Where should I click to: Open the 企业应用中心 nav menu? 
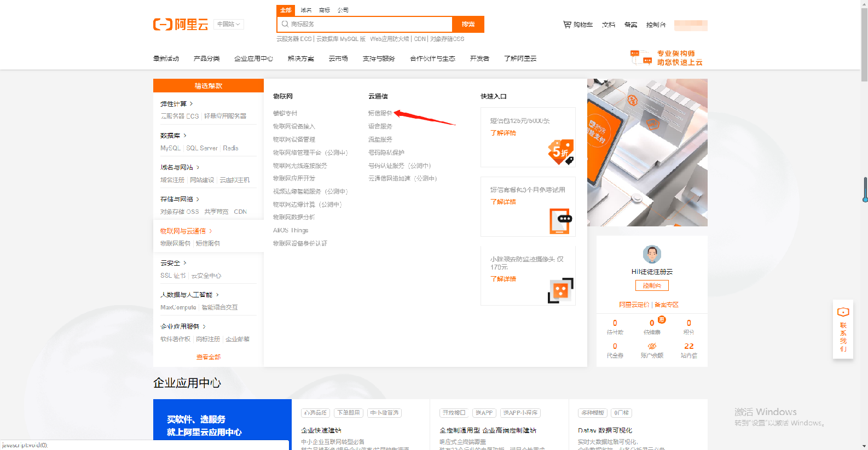point(254,59)
